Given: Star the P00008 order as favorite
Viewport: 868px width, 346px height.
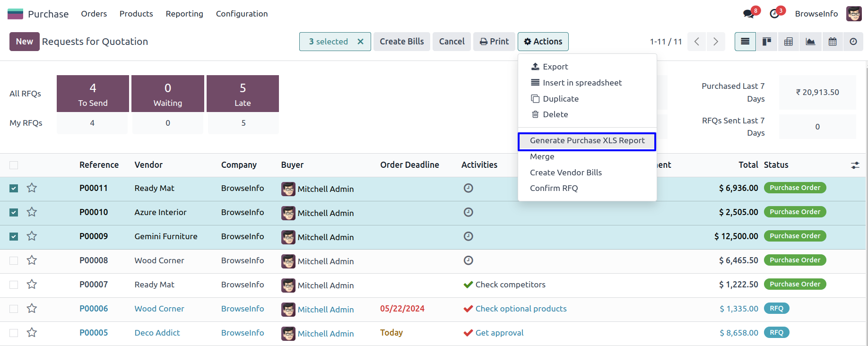Looking at the screenshot, I should (x=32, y=260).
